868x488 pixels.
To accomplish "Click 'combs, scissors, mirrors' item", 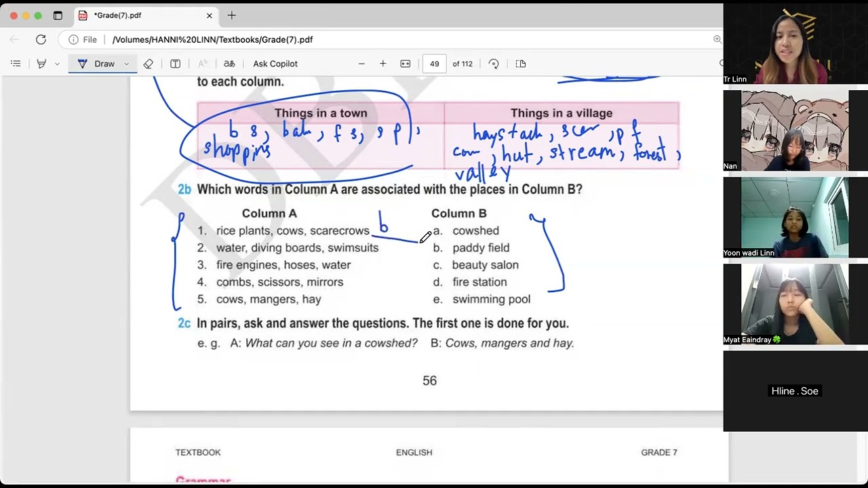I will pyautogui.click(x=280, y=282).
